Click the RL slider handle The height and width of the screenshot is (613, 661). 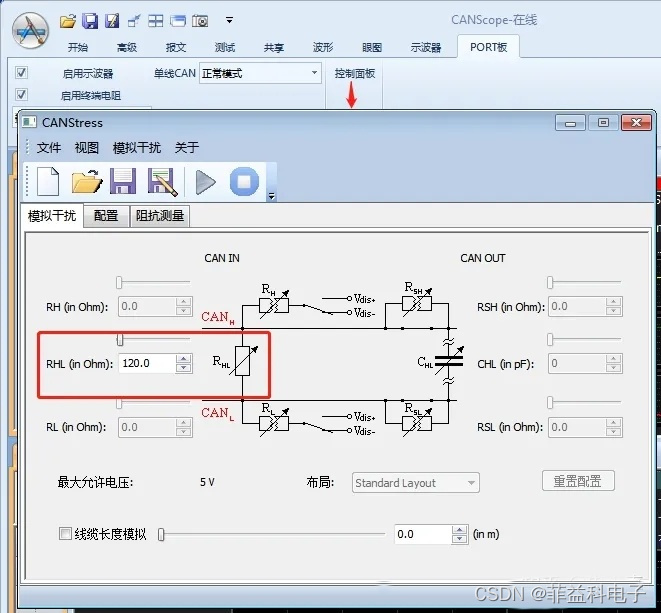[119, 403]
